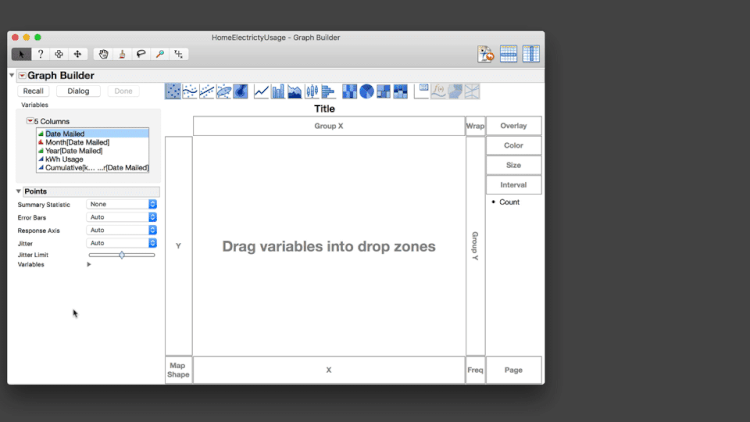Click the Dialog button
Viewport: 750px width, 422px height.
78,91
